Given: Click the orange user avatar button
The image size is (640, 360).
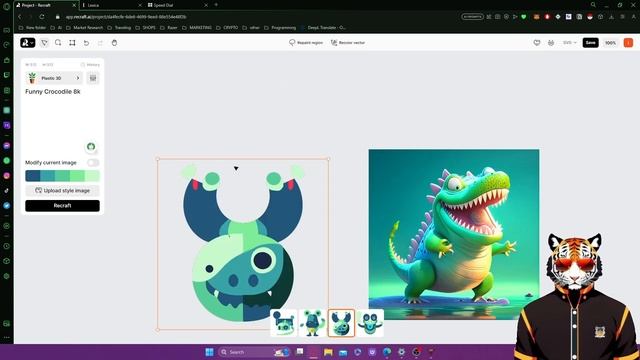Looking at the screenshot, I should click(x=628, y=42).
